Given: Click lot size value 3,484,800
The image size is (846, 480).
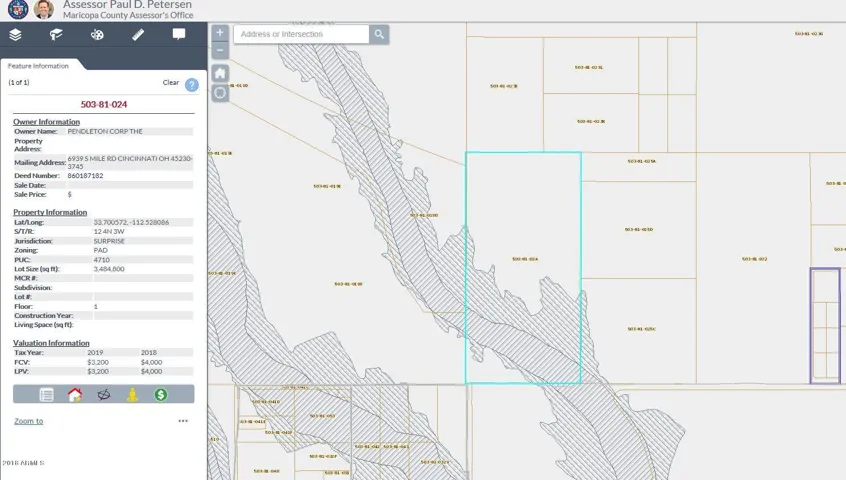Looking at the screenshot, I should pyautogui.click(x=109, y=269).
